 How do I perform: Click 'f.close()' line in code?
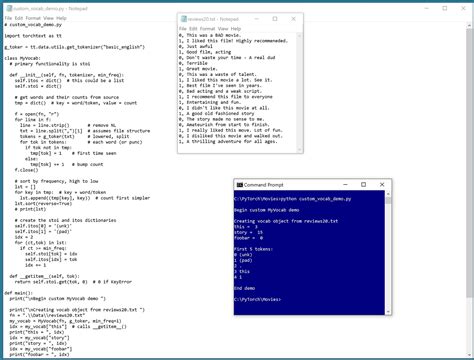click(26, 170)
